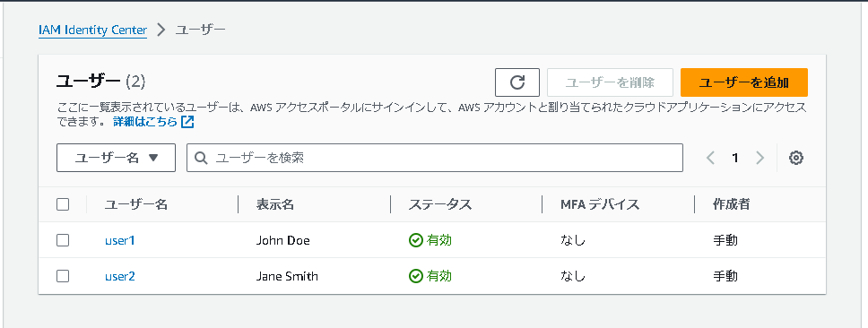This screenshot has width=868, height=328.
Task: Click the search magnifier icon
Action: point(202,159)
